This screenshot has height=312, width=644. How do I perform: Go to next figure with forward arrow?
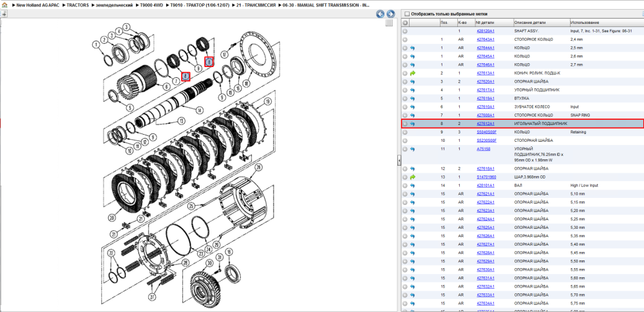[391, 14]
